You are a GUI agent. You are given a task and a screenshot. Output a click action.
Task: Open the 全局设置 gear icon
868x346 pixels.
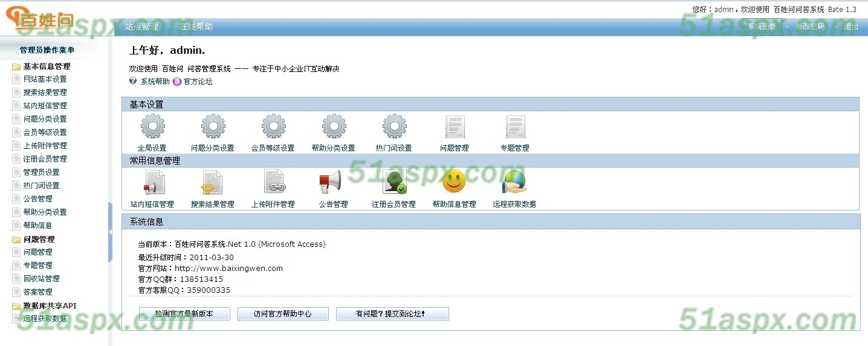pos(152,126)
